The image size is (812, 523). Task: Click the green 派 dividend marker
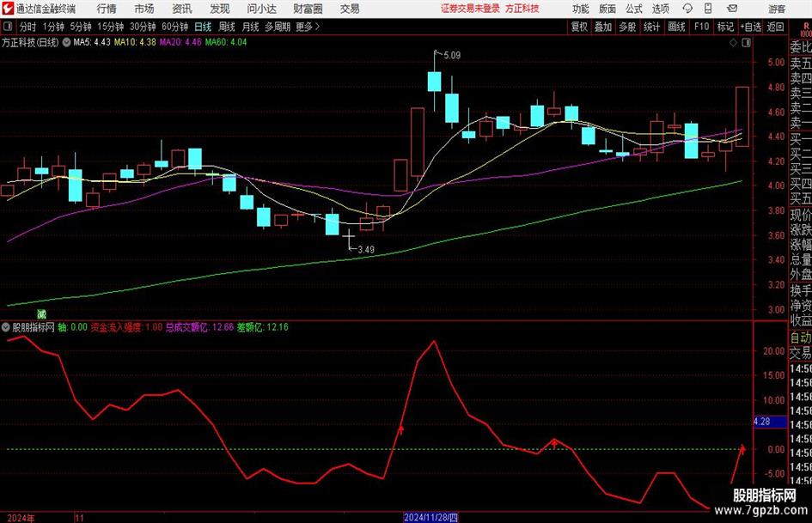point(41,313)
